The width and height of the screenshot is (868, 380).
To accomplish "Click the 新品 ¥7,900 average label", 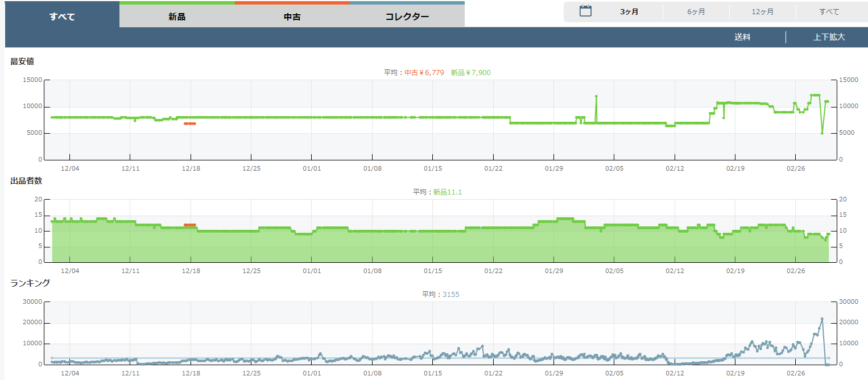I will pyautogui.click(x=470, y=72).
